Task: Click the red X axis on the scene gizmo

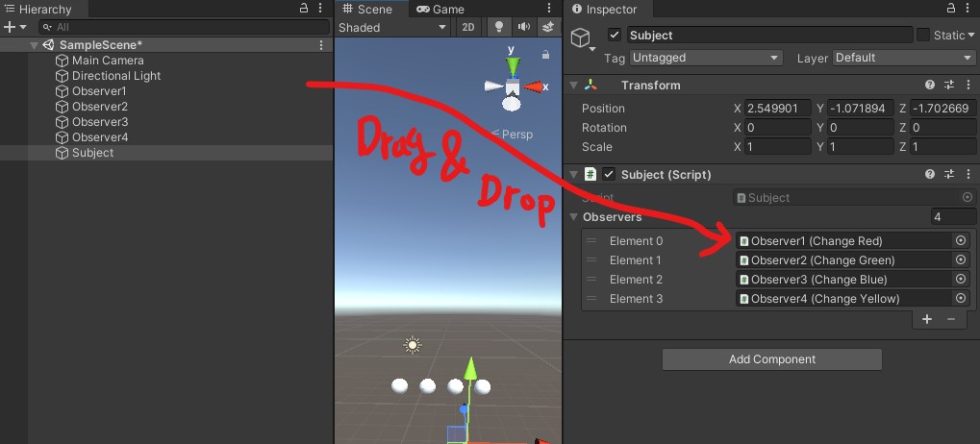Action: point(533,86)
